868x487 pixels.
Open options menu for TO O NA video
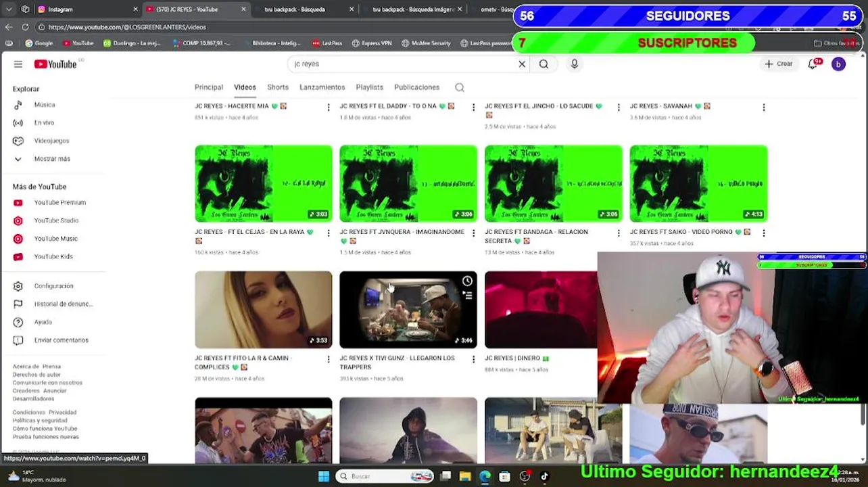[473, 108]
